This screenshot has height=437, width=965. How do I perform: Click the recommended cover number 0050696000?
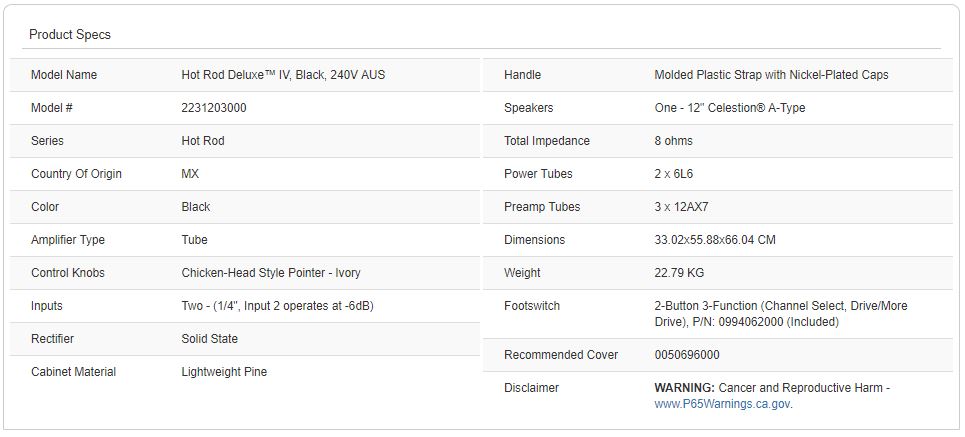[687, 355]
